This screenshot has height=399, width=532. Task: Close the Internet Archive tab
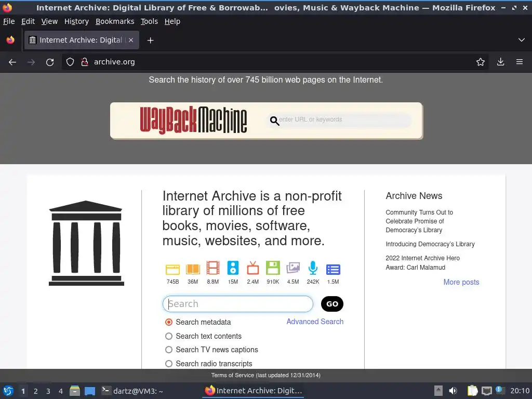pyautogui.click(x=131, y=40)
